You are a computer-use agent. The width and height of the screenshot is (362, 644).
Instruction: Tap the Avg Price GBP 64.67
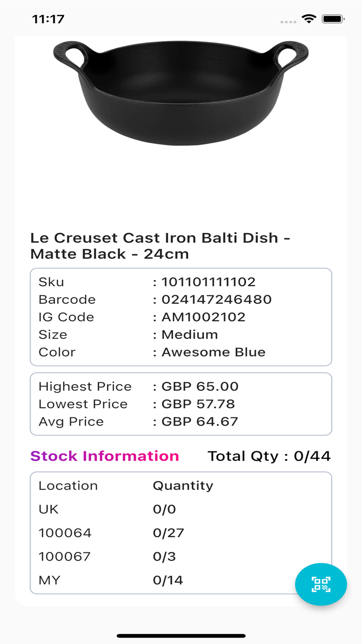(200, 422)
